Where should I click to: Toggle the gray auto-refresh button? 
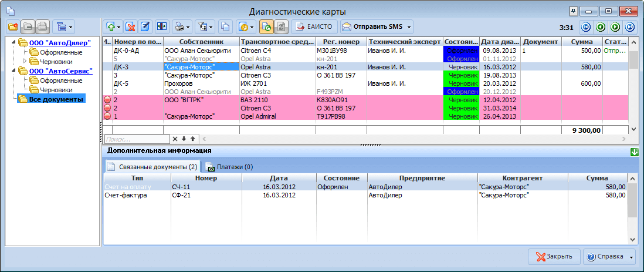coord(281,27)
